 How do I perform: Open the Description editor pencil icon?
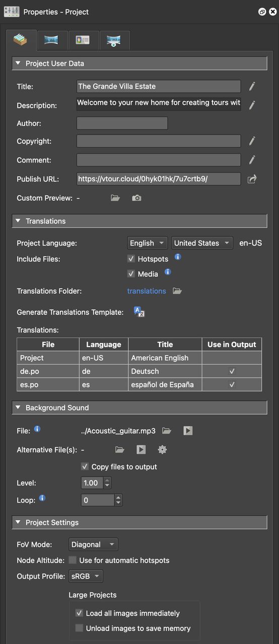[252, 105]
